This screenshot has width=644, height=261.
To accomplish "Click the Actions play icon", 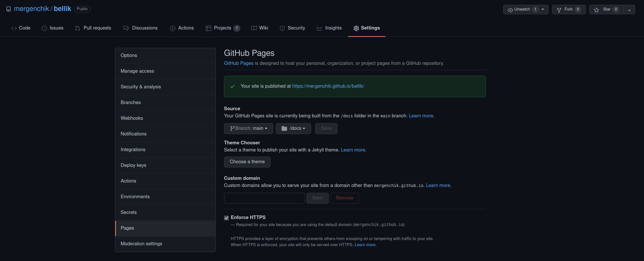I will [x=173, y=28].
